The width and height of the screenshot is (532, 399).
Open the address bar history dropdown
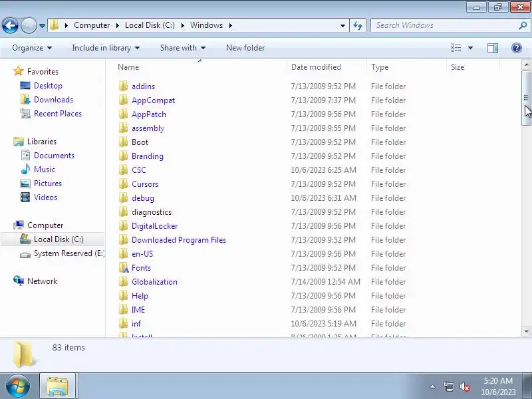pyautogui.click(x=342, y=26)
